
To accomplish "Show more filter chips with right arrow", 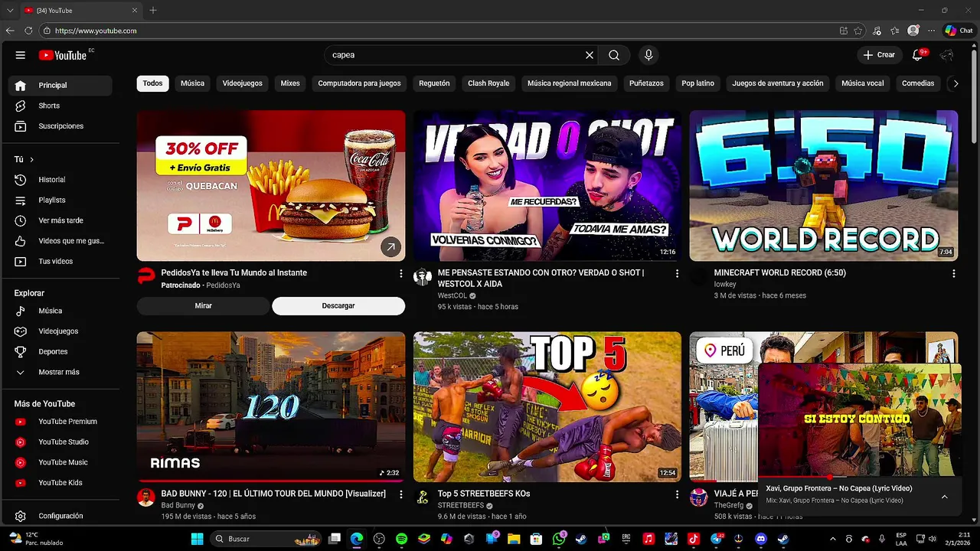I will pyautogui.click(x=955, y=83).
